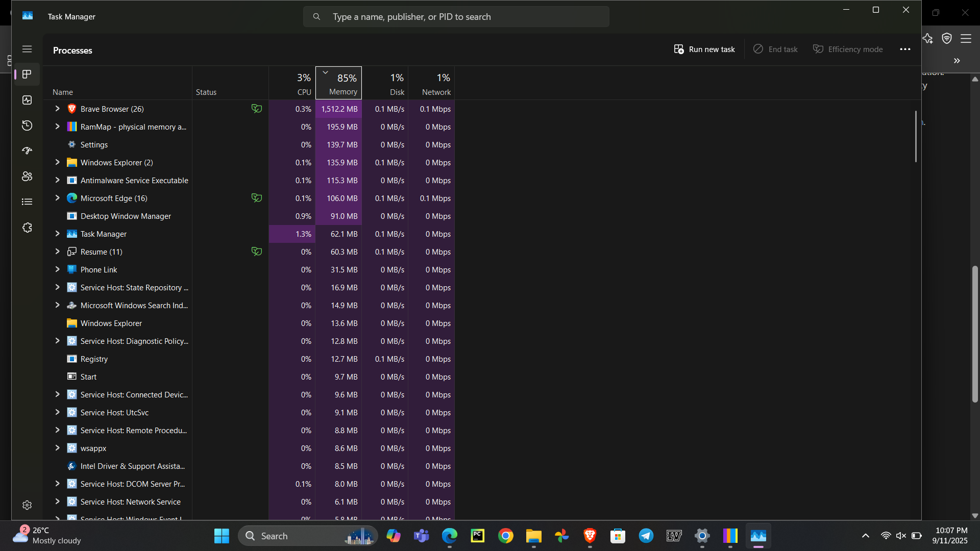Open the three-dots more options menu
Image resolution: width=980 pixels, height=551 pixels.
tap(905, 49)
